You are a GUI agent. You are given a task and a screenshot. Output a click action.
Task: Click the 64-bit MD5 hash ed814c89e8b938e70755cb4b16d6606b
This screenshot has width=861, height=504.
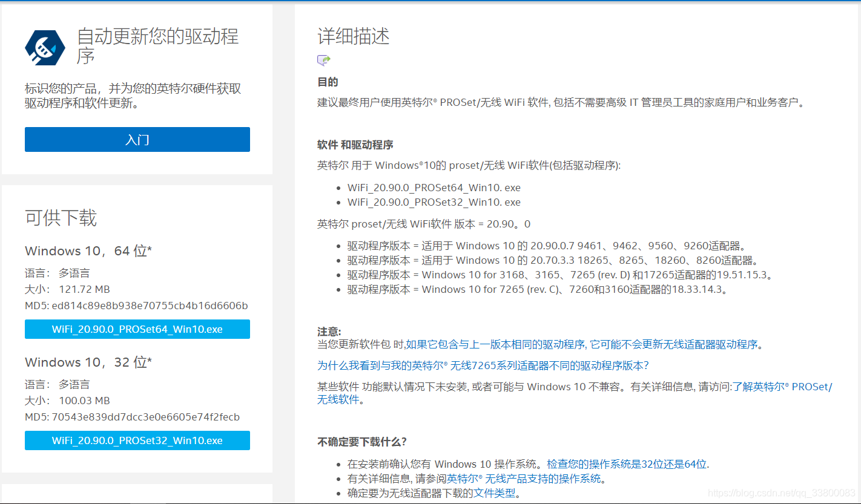click(150, 306)
